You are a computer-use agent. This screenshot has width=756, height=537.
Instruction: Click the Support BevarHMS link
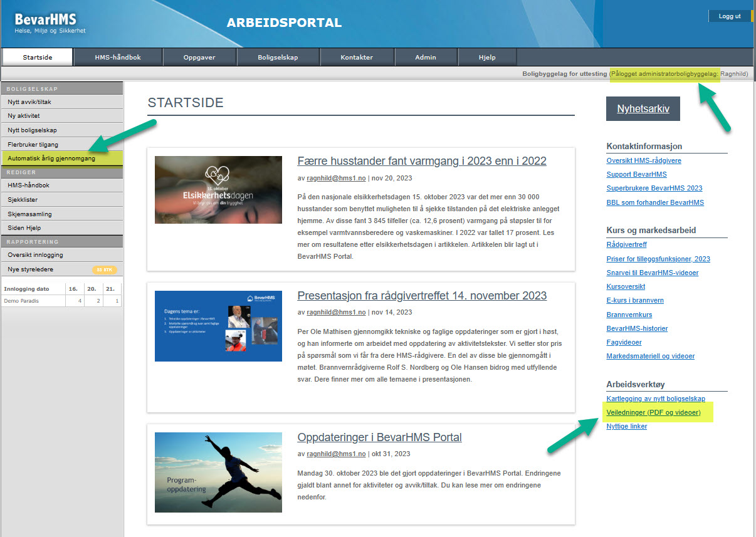click(636, 174)
